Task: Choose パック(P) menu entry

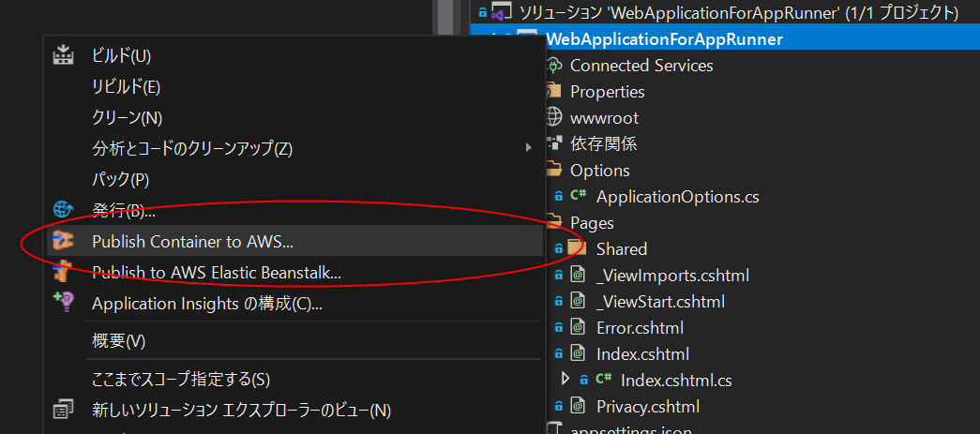Action: 294,179
